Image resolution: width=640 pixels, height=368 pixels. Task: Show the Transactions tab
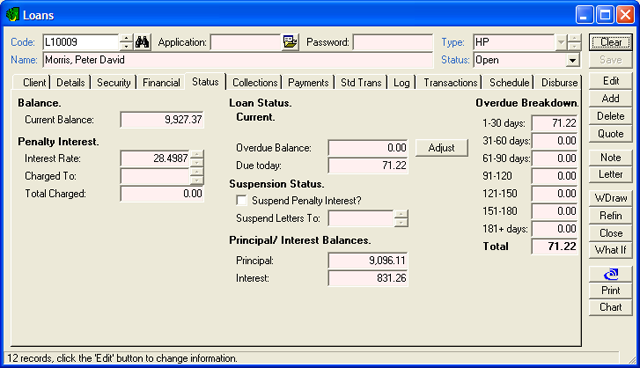point(450,82)
